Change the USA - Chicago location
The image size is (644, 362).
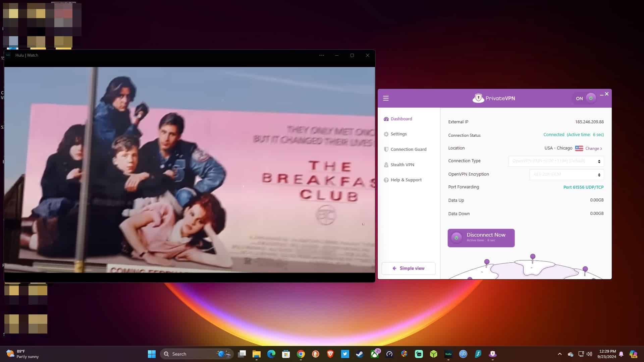pyautogui.click(x=593, y=148)
